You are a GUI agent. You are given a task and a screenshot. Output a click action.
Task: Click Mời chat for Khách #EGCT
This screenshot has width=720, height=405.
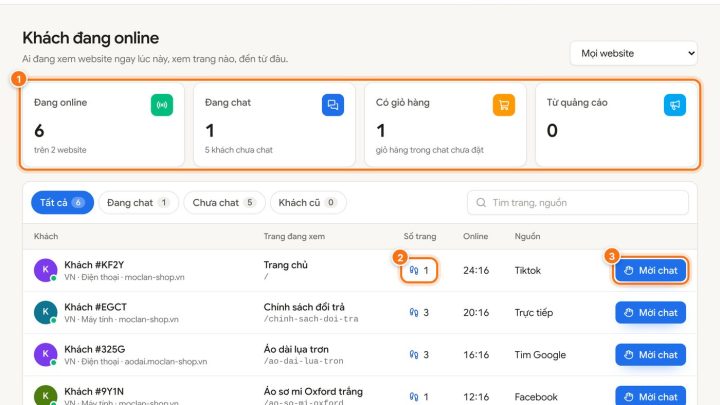pyautogui.click(x=650, y=313)
